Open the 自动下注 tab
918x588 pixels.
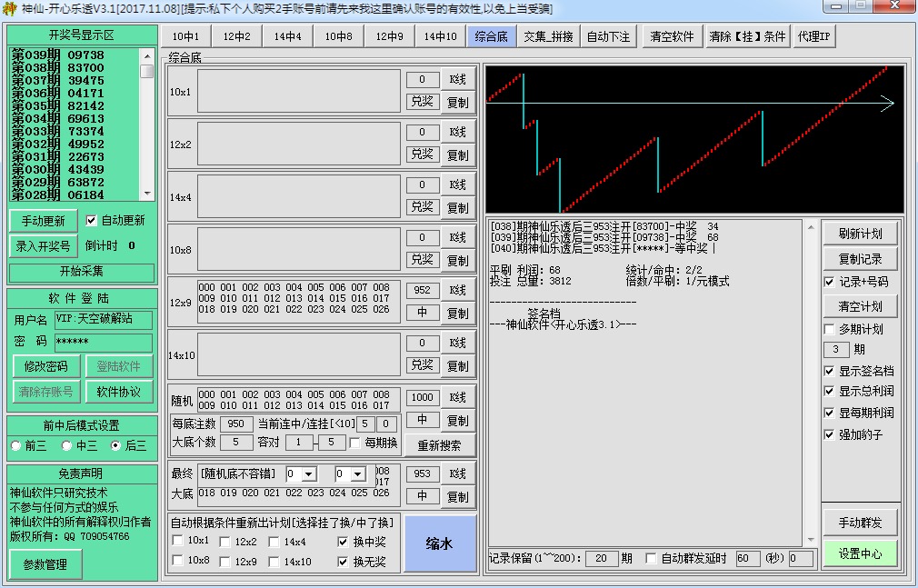(607, 37)
